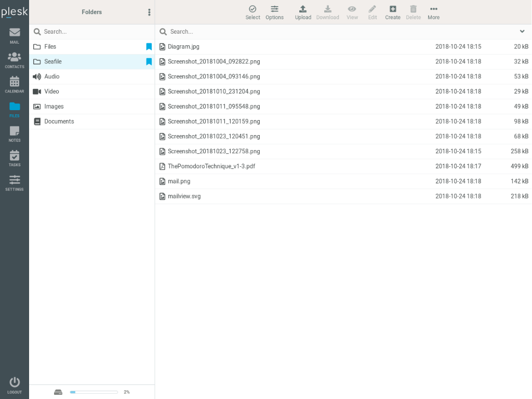Image resolution: width=532 pixels, height=399 pixels.
Task: Toggle the bookmark on Seafile folder
Action: tap(149, 62)
